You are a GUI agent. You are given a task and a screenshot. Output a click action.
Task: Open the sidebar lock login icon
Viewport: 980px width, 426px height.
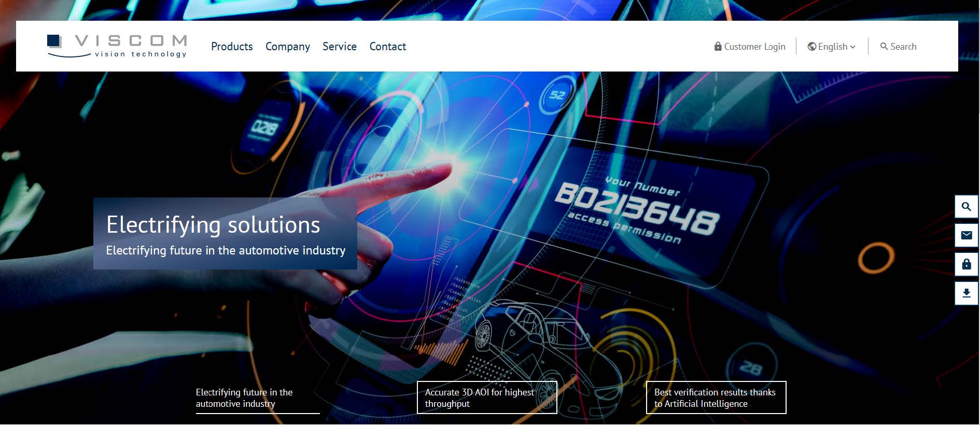coord(966,265)
